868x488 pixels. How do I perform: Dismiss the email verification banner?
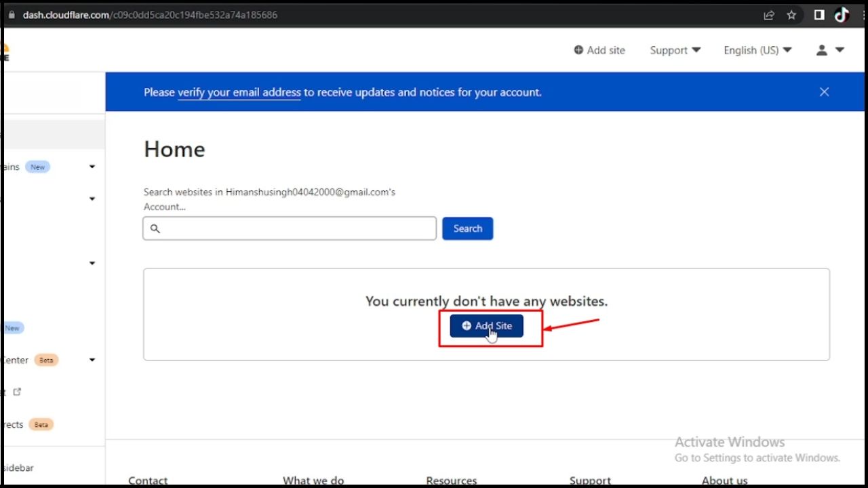[x=824, y=91]
